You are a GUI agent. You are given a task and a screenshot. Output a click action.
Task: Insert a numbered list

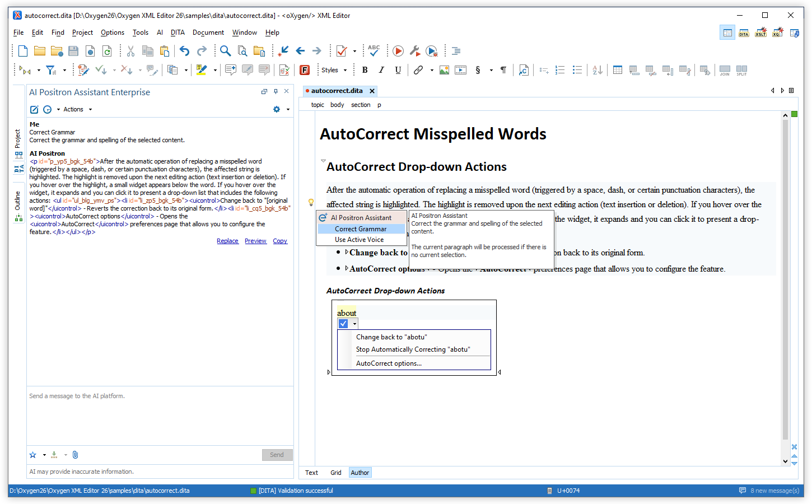560,70
